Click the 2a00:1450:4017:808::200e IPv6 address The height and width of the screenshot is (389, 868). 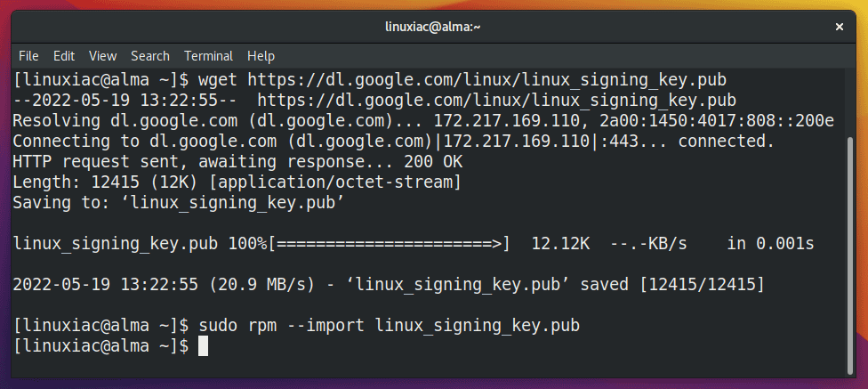coord(717,121)
